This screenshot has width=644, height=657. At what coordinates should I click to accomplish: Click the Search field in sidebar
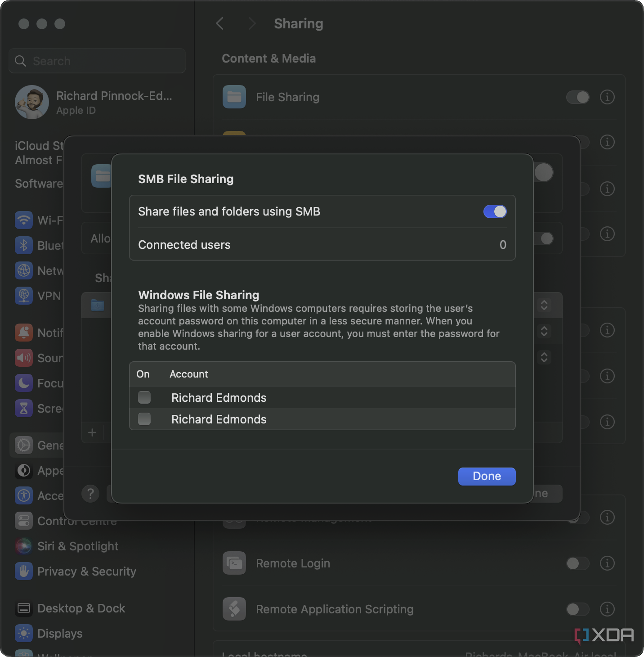click(x=97, y=61)
